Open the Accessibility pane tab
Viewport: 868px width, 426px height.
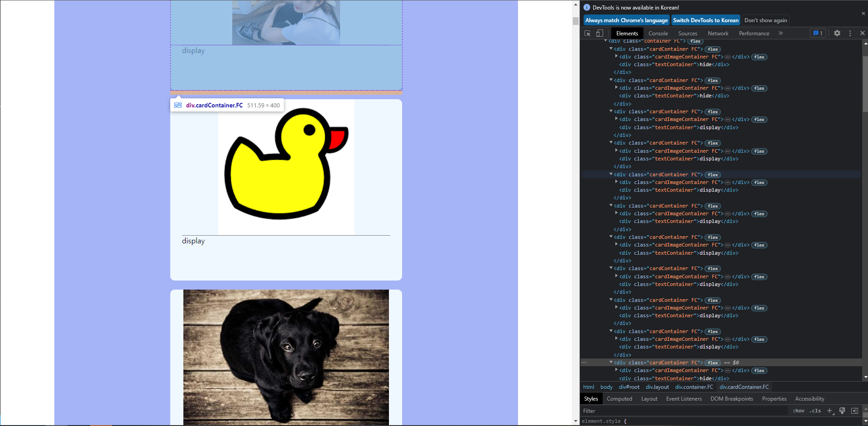pos(810,399)
